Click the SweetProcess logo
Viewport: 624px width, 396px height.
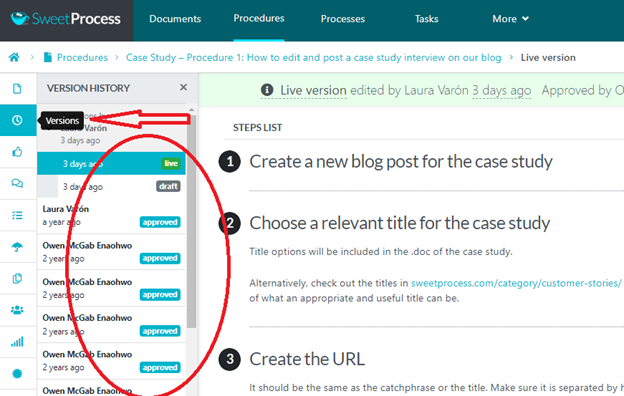[66, 19]
